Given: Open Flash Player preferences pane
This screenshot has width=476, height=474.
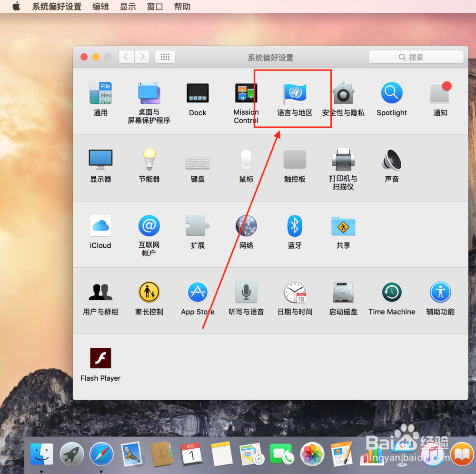Looking at the screenshot, I should pyautogui.click(x=100, y=364).
